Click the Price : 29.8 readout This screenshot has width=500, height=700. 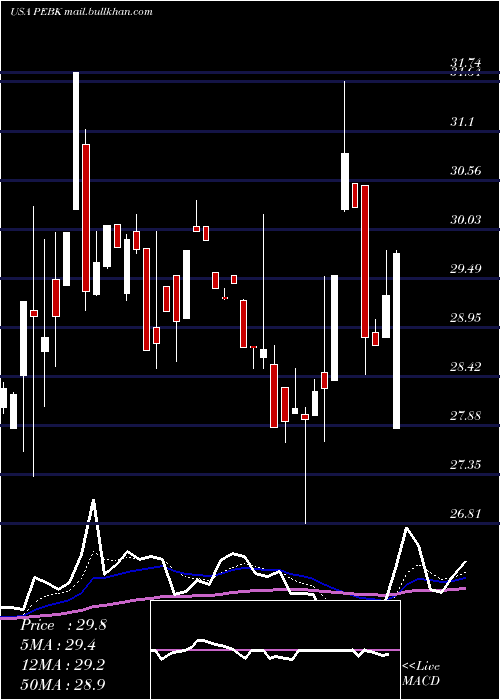coord(63,625)
